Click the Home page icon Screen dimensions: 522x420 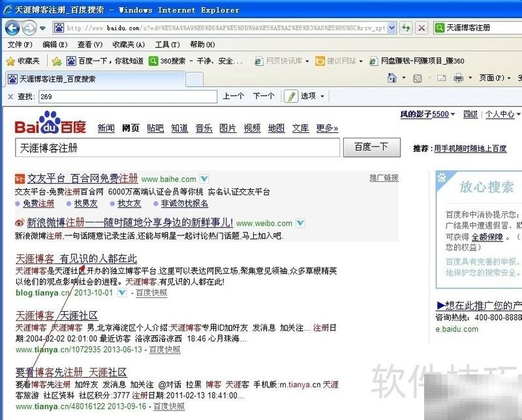point(392,78)
